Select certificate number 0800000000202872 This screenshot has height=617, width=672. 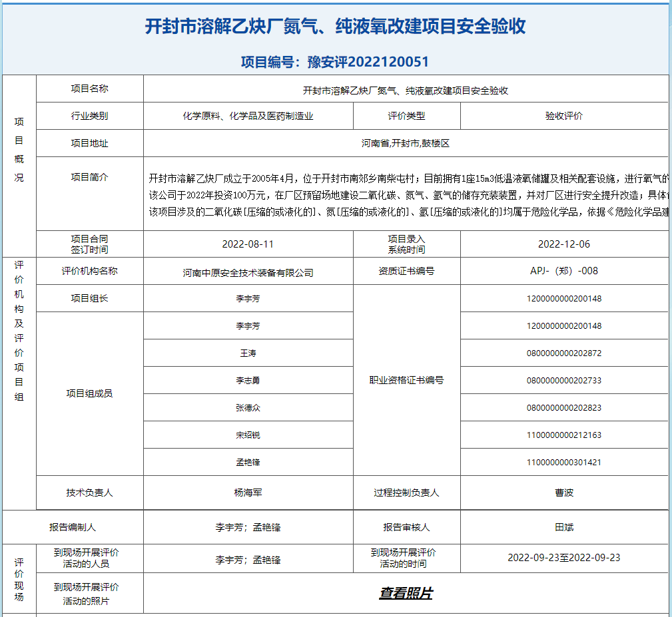tap(564, 353)
